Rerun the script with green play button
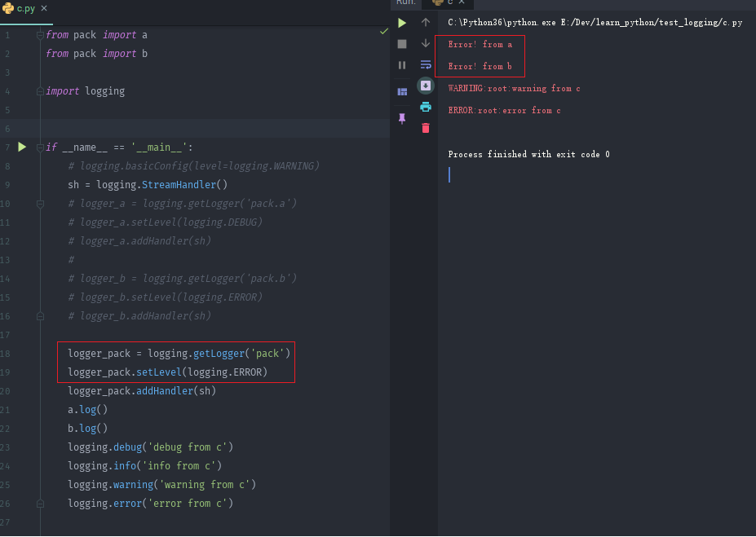 (x=402, y=23)
